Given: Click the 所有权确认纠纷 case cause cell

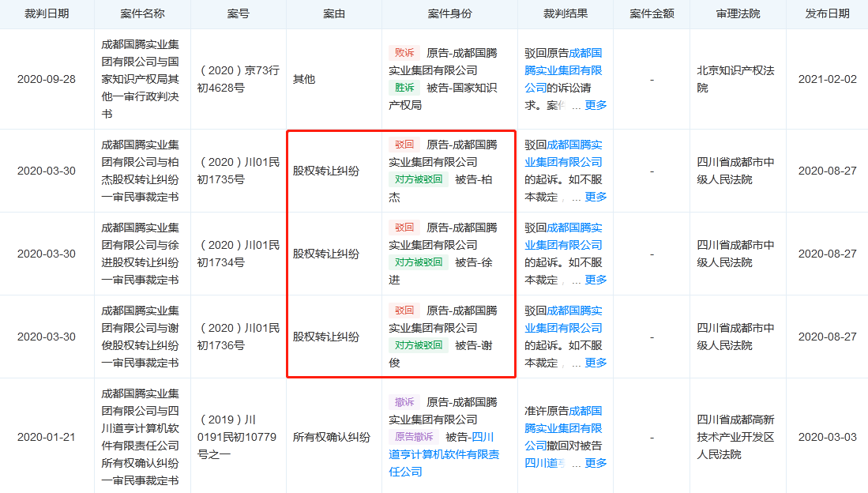Looking at the screenshot, I should [x=332, y=437].
